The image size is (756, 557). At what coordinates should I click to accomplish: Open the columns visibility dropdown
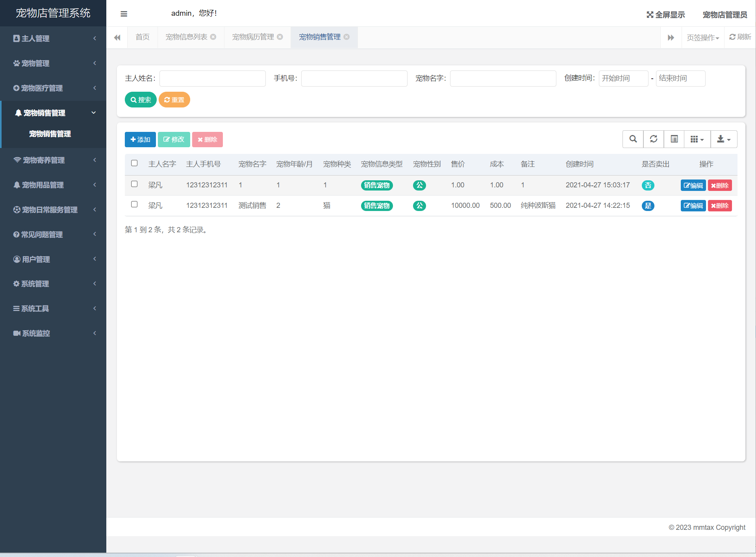coord(697,139)
